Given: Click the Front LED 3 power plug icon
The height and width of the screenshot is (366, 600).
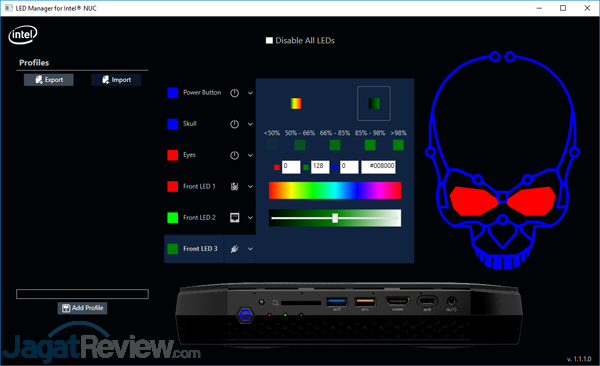Looking at the screenshot, I should [235, 249].
